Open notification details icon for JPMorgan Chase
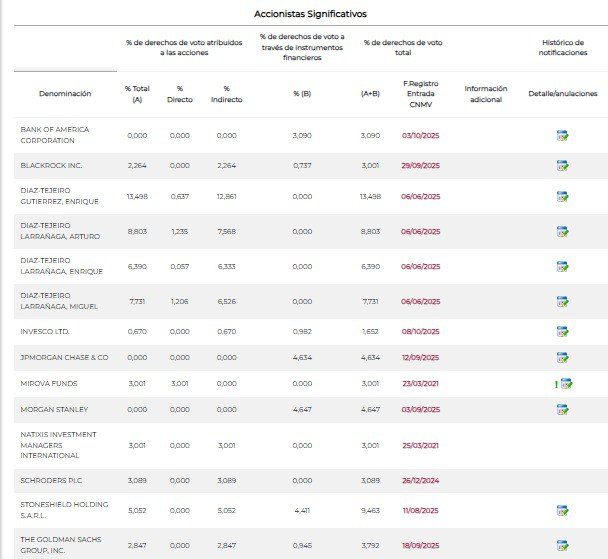This screenshot has width=608, height=559. coord(563,357)
